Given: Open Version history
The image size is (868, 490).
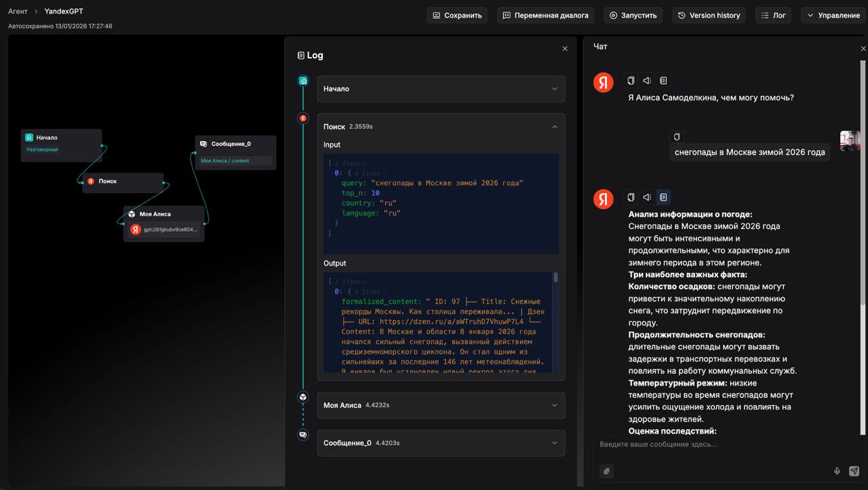Looking at the screenshot, I should click(709, 15).
